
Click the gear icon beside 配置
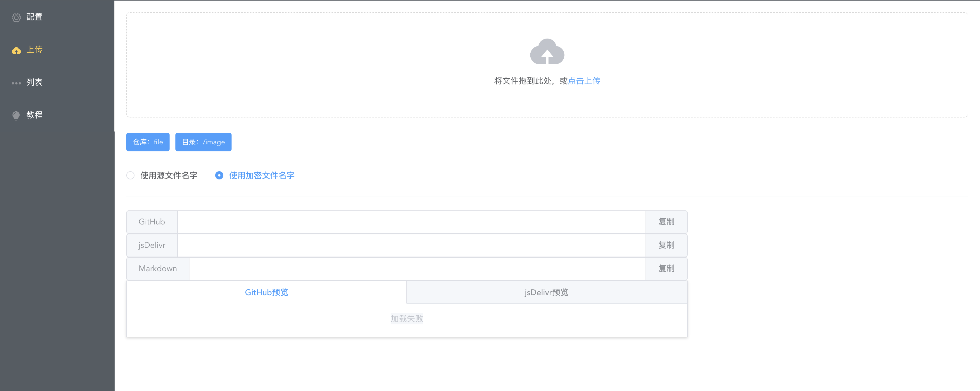(x=16, y=18)
